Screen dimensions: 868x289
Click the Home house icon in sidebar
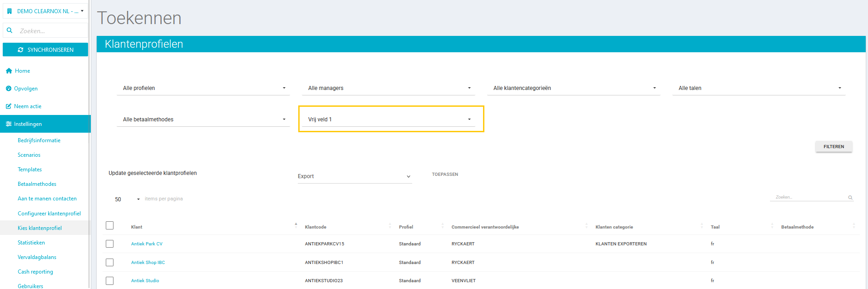coord(9,71)
